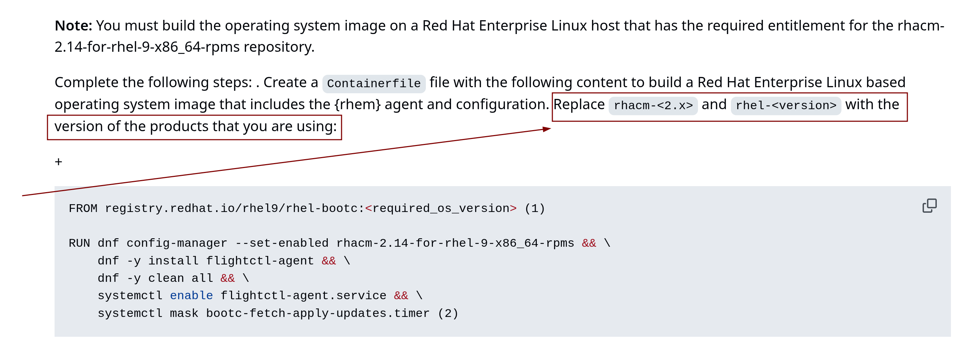Image resolution: width=980 pixels, height=346 pixels.
Task: Click the inline code word Containerfile
Action: tap(373, 83)
